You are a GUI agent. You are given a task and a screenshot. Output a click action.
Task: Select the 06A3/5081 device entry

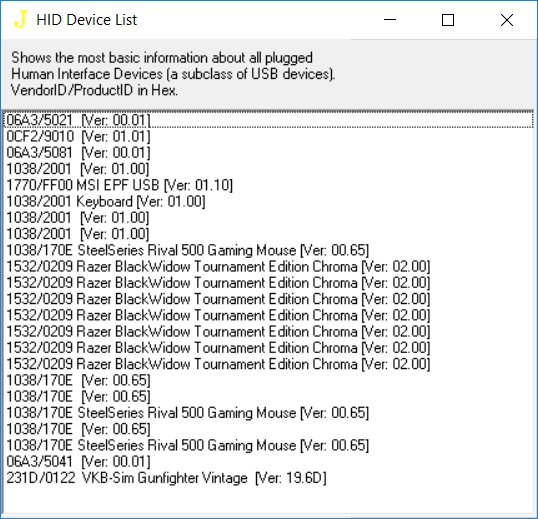tap(269, 153)
